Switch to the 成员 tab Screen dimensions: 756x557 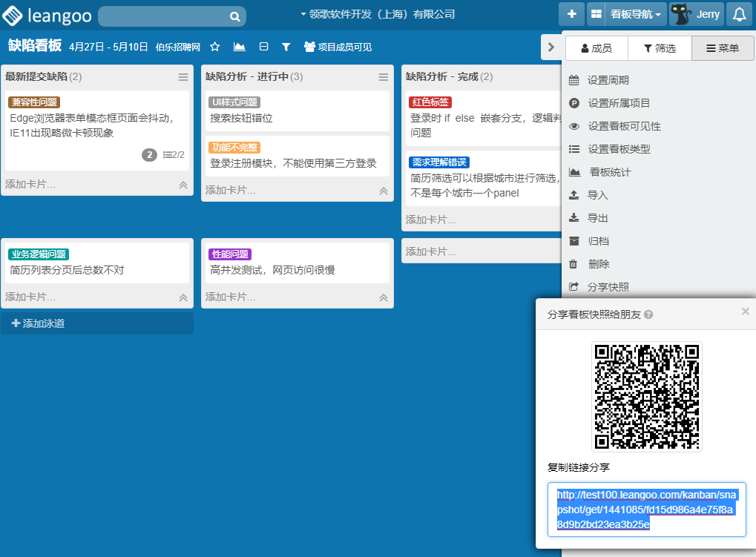click(x=596, y=48)
